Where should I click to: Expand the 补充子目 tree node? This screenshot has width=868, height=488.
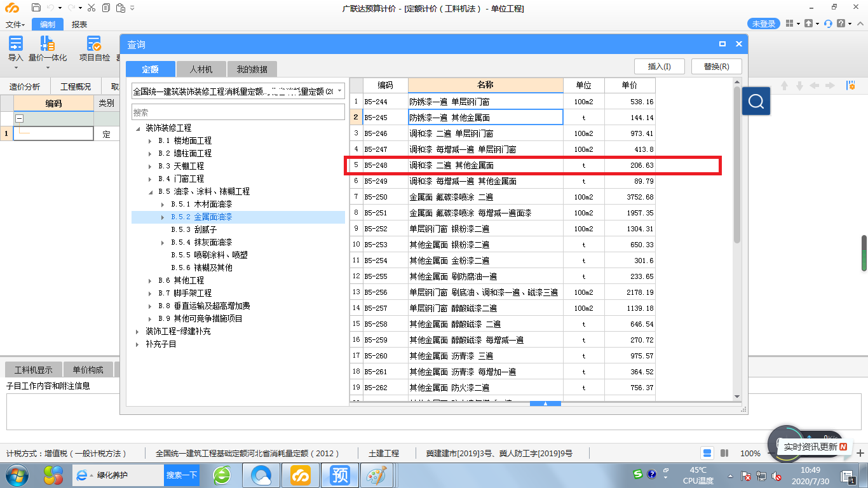(x=138, y=344)
